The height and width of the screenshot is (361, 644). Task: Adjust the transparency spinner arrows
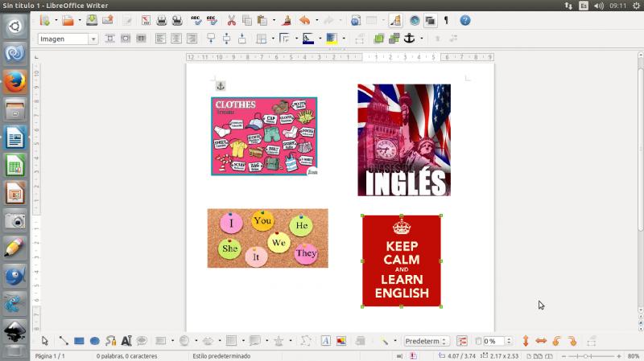coord(509,341)
